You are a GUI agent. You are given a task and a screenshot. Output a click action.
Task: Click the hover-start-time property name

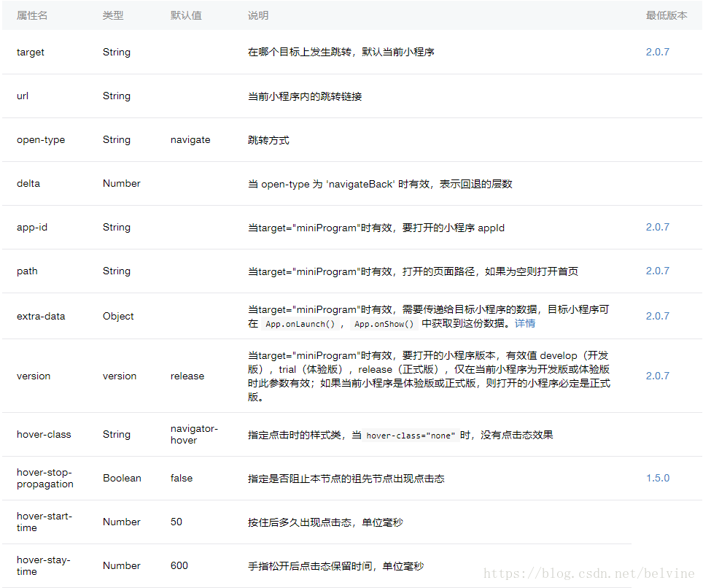[x=44, y=522]
